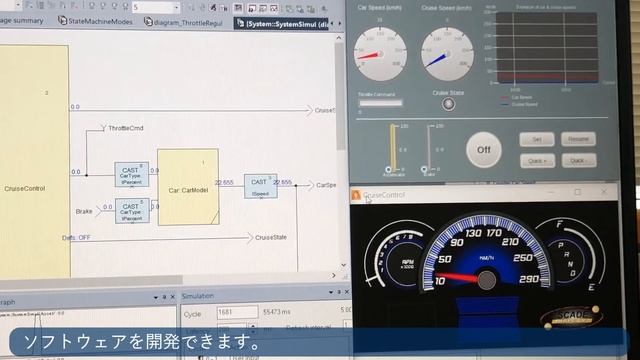Click the ThrottleCmd output label
The height and width of the screenshot is (360, 640).
126,128
